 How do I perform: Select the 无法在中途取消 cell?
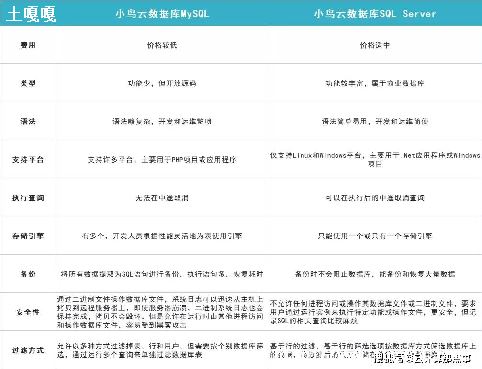tap(162, 198)
